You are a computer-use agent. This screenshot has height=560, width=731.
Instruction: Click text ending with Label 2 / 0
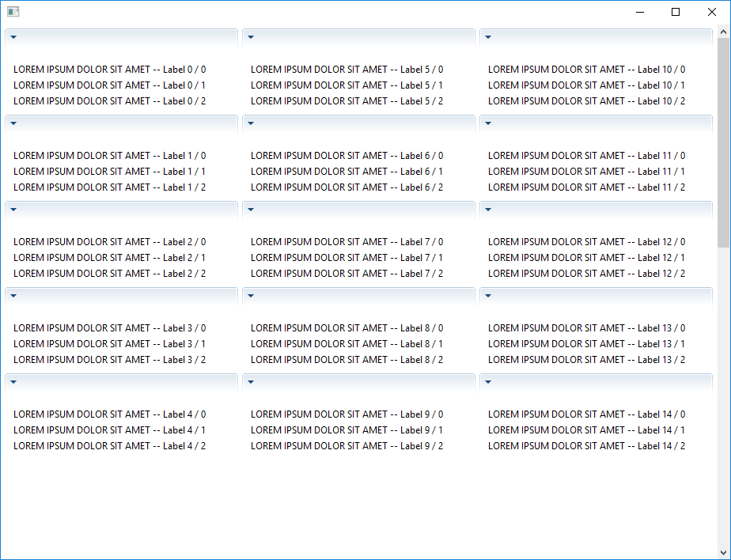pos(109,242)
